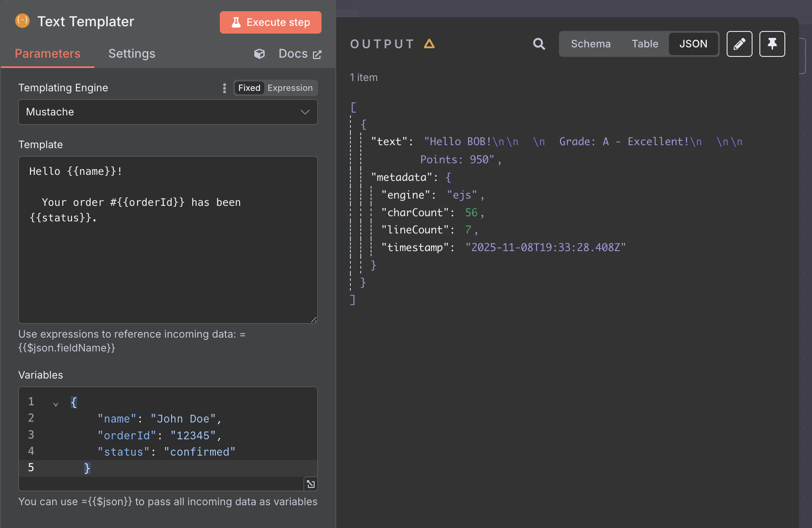Click the "1 item" count label
The image size is (812, 528).
pos(364,78)
